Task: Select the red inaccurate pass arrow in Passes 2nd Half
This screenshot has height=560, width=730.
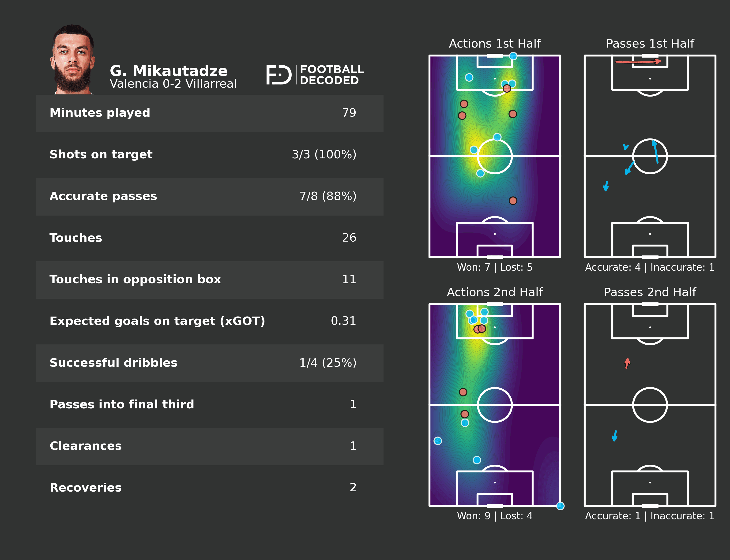Action: 627,363
